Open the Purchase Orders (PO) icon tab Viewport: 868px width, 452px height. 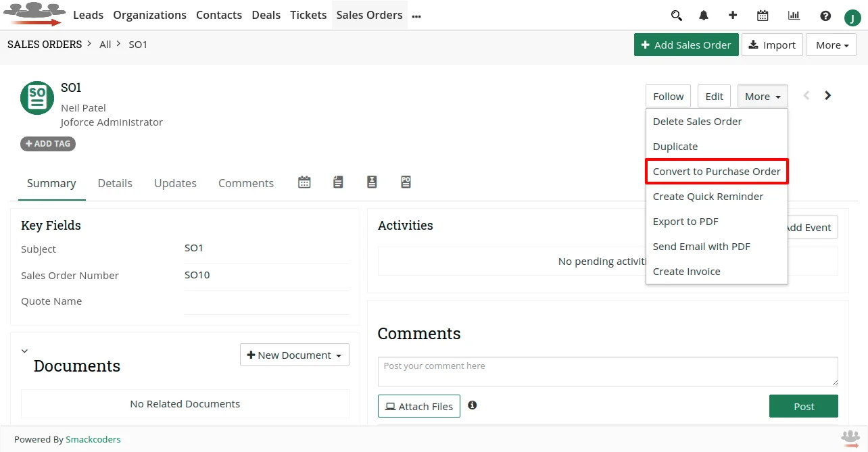[406, 182]
